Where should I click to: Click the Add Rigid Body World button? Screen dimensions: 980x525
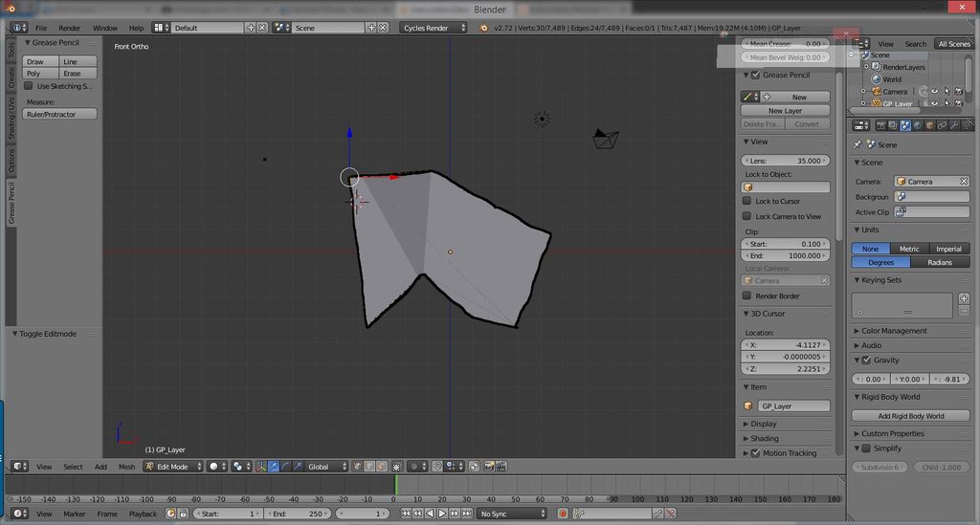click(x=910, y=416)
